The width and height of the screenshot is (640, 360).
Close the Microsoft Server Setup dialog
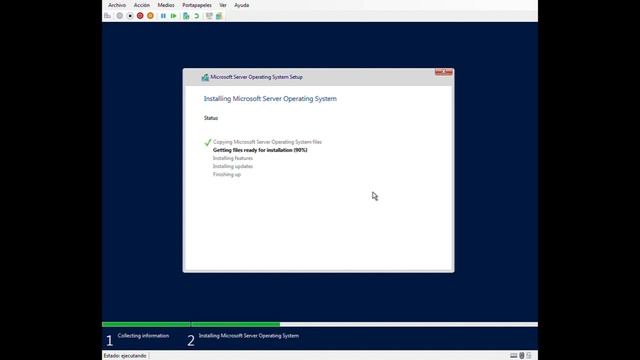(443, 72)
